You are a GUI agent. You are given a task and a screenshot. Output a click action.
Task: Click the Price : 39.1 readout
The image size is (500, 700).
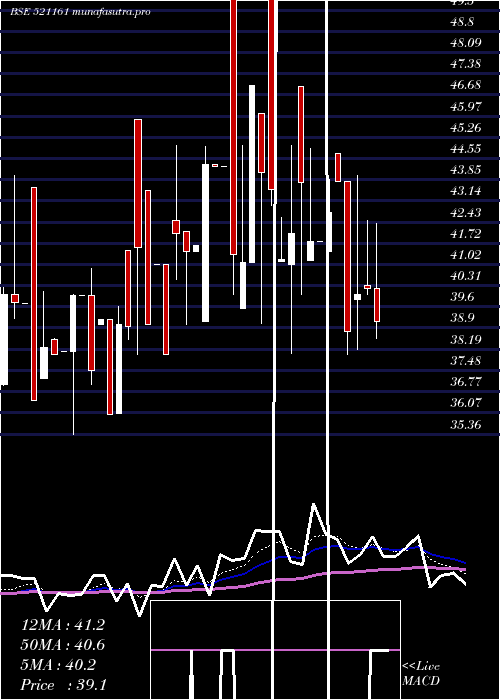coord(63,685)
